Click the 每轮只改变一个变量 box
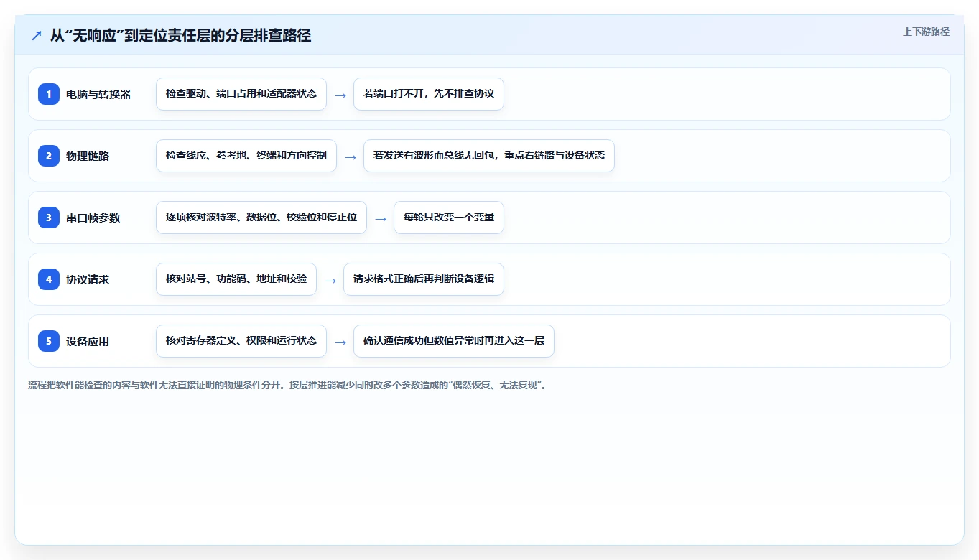 tap(449, 218)
